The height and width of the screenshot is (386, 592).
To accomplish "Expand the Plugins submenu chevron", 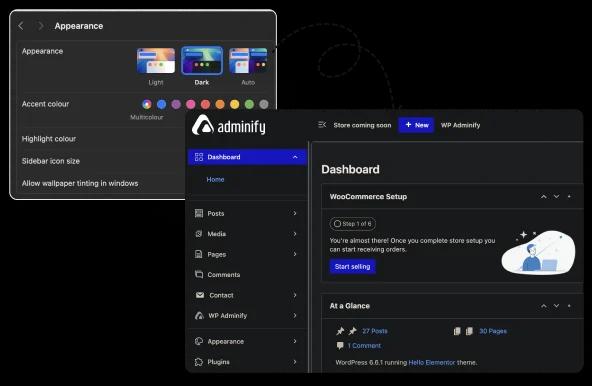I will 295,362.
